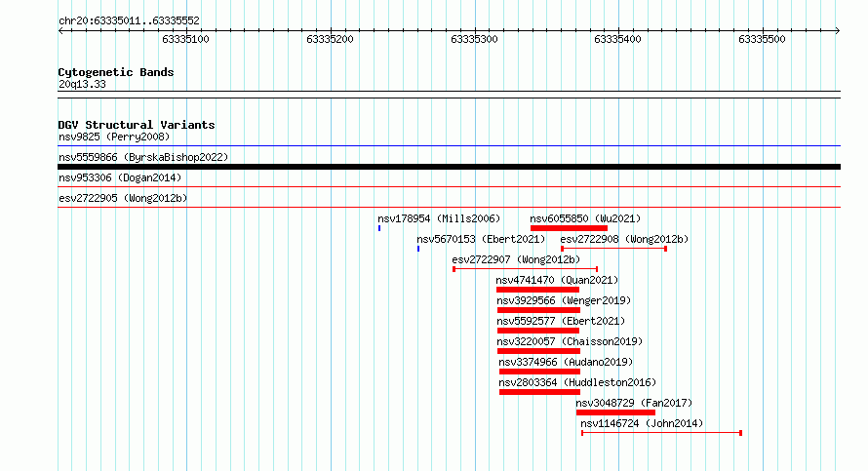Select the 20q13.33 band label
The image size is (868, 471).
coord(82,84)
